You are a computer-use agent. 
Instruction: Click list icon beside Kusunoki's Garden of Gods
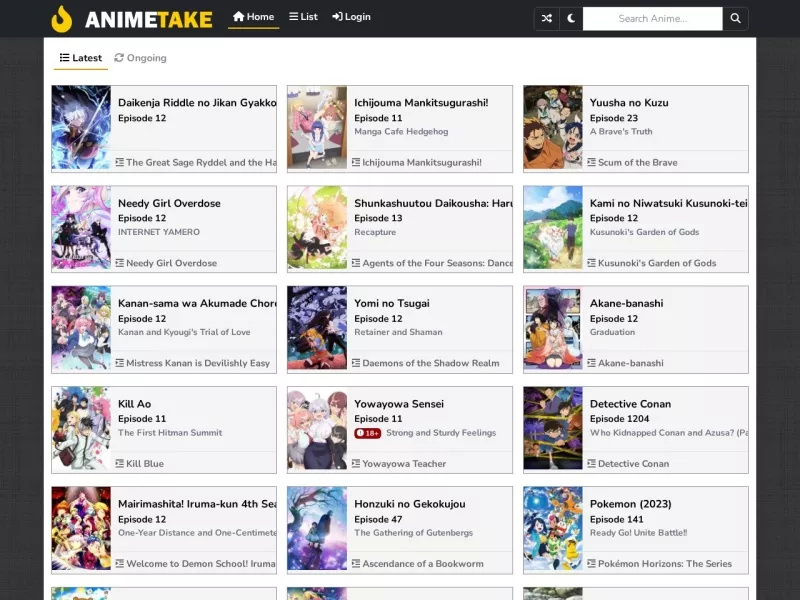click(591, 263)
